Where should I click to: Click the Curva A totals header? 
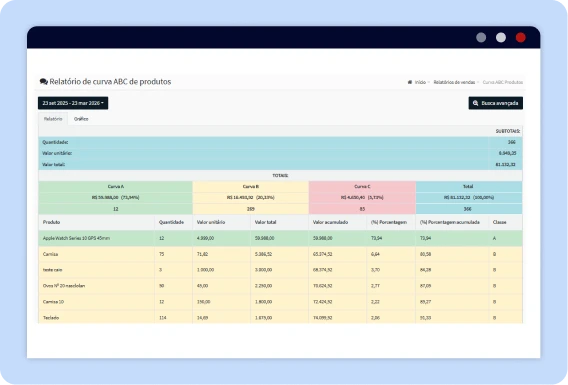coord(116,187)
